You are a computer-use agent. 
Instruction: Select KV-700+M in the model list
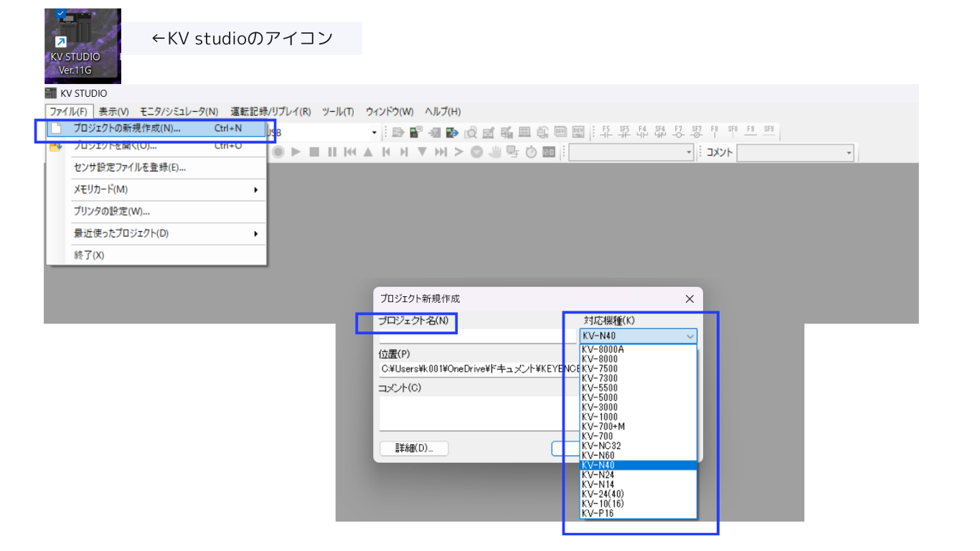638,426
